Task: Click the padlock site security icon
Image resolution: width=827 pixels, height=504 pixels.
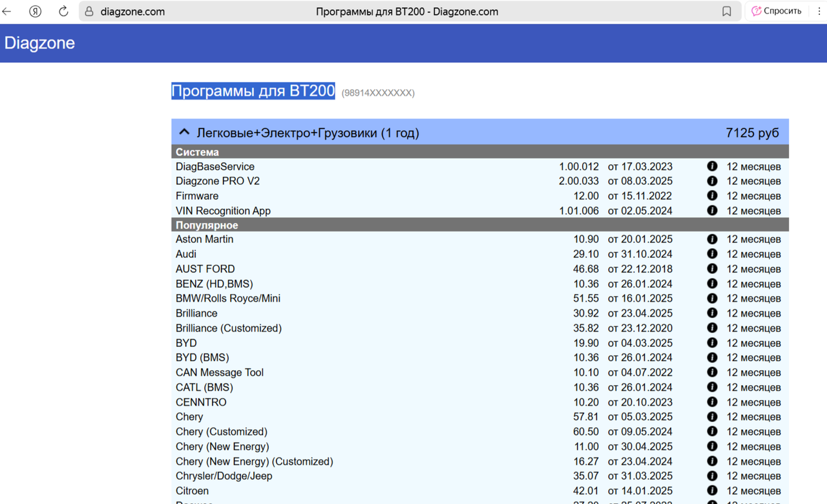Action: click(x=89, y=11)
